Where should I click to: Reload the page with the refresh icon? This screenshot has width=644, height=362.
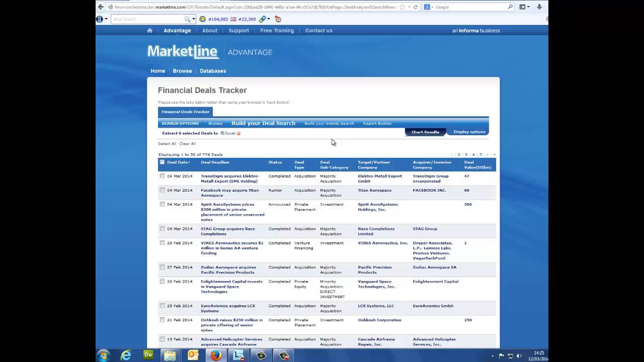(416, 7)
